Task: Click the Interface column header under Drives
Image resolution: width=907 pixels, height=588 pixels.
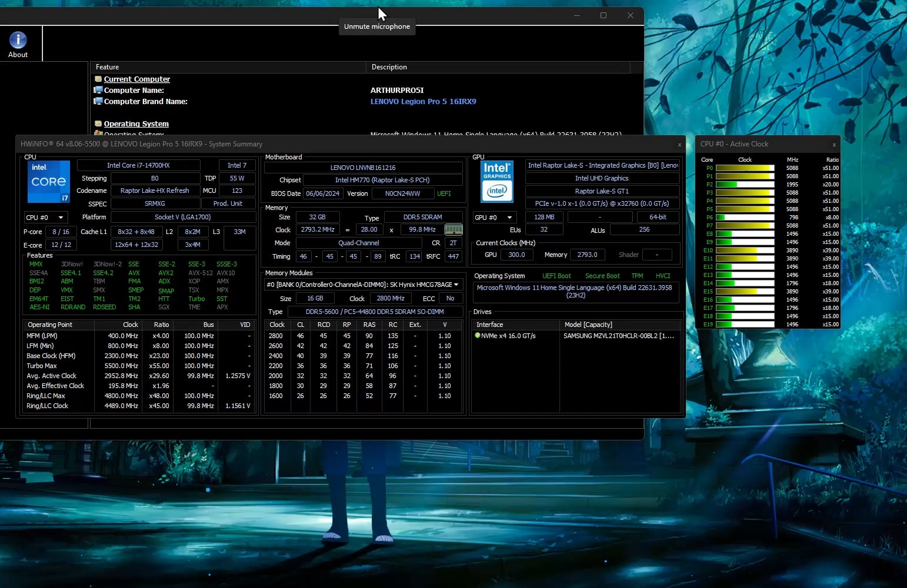Action: (x=516, y=325)
